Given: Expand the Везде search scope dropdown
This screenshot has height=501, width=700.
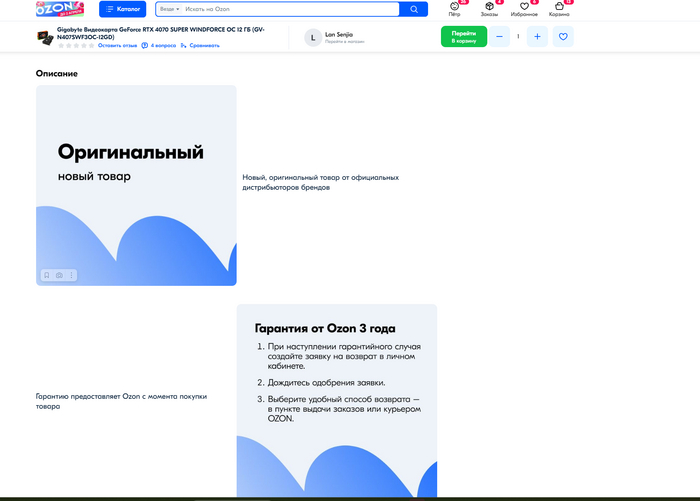Looking at the screenshot, I should (170, 9).
